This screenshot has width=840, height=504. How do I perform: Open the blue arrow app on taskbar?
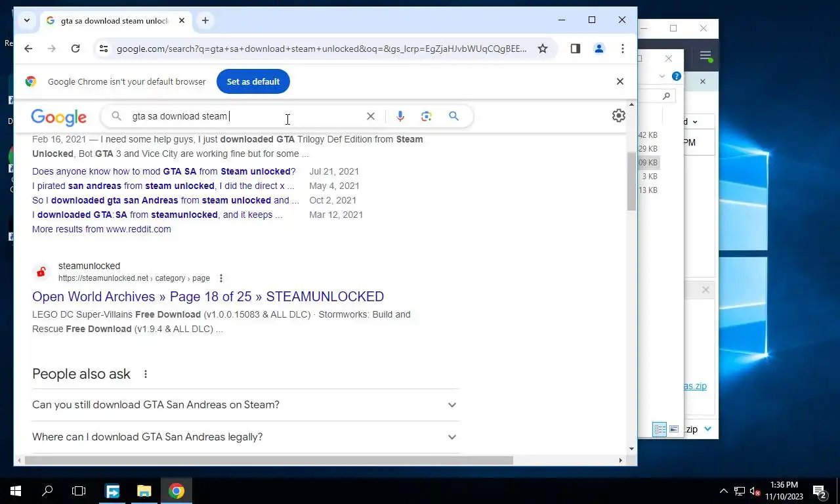coord(113,491)
